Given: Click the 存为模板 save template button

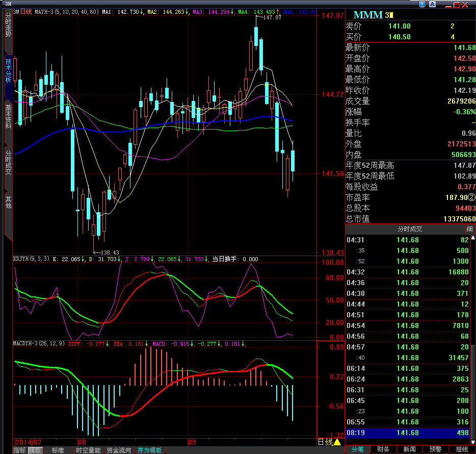Looking at the screenshot, I should click(150, 450).
